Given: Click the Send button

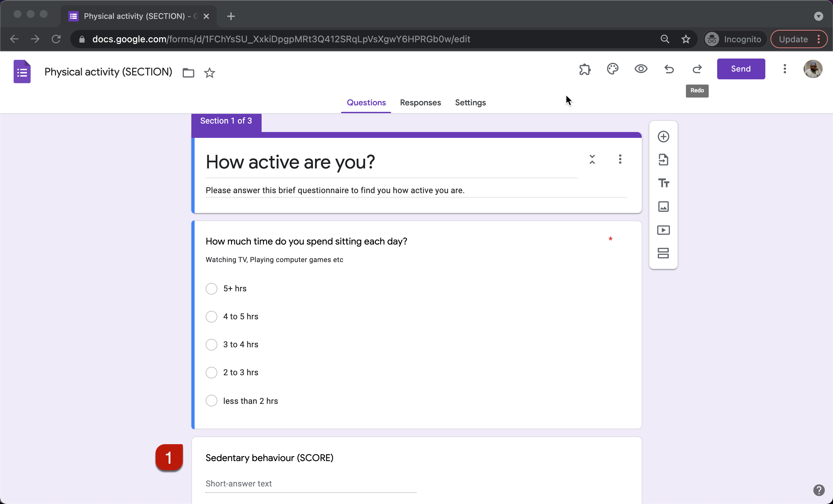Looking at the screenshot, I should tap(741, 69).
